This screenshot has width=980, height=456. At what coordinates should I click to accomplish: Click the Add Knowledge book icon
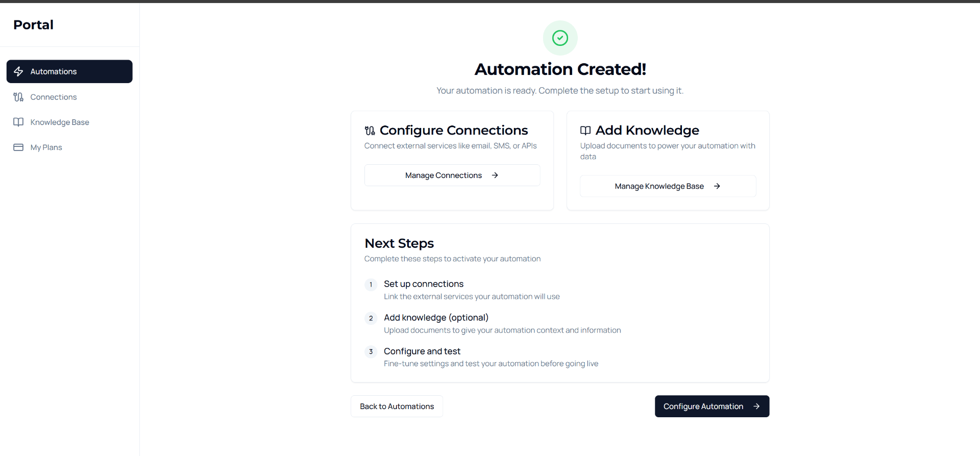tap(585, 131)
